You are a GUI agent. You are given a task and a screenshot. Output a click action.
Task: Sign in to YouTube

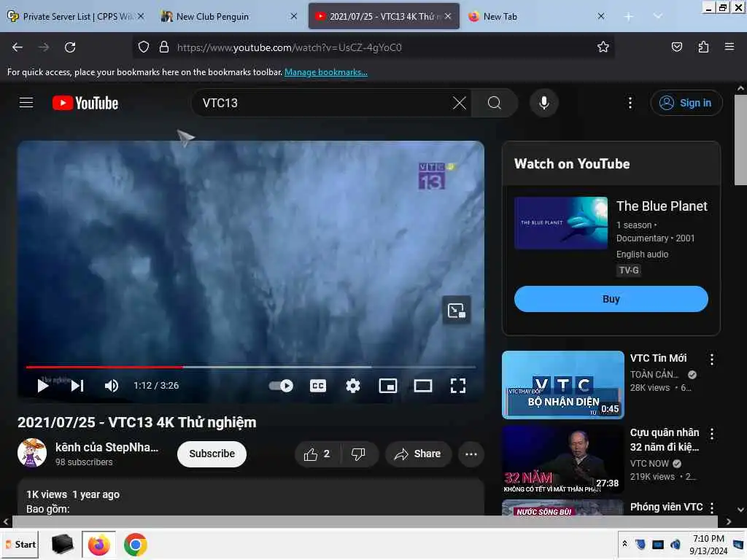click(x=686, y=103)
